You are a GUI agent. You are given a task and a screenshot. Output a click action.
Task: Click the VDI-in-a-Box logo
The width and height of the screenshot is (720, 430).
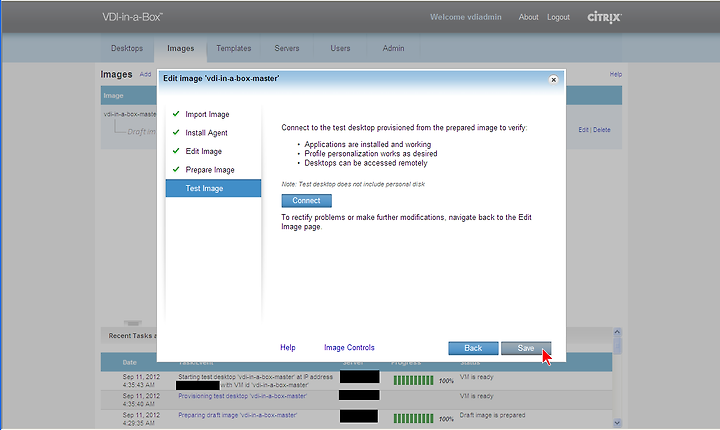132,17
